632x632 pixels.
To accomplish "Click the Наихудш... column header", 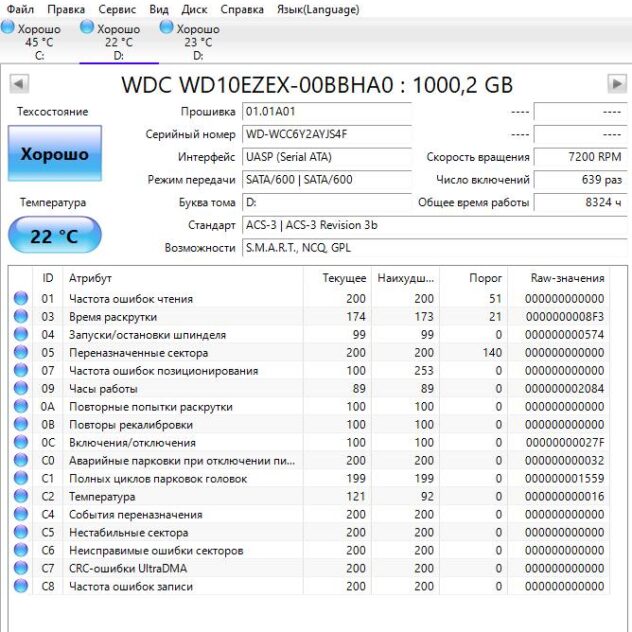I will [405, 278].
